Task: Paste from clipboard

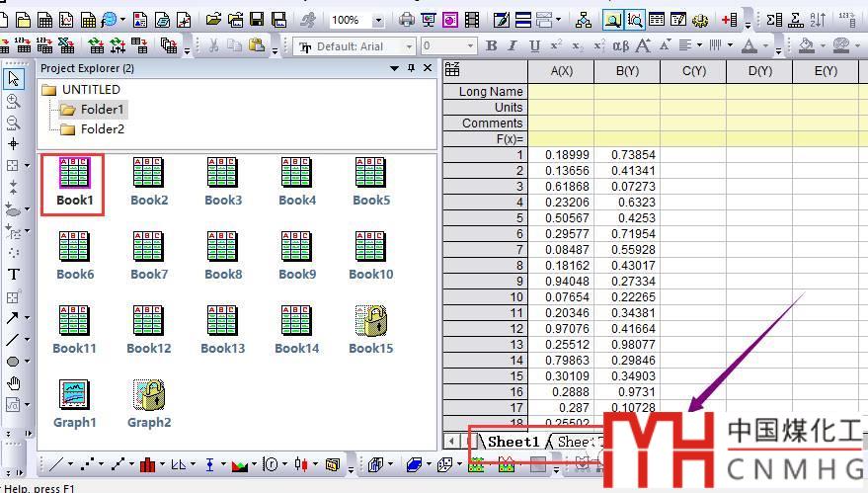Action: tap(257, 46)
